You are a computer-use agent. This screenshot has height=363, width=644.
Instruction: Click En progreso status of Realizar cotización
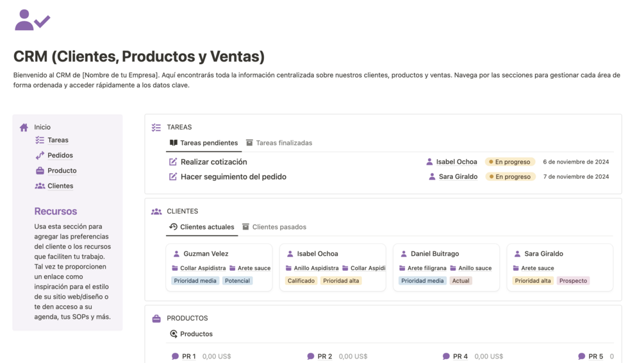[x=510, y=162]
